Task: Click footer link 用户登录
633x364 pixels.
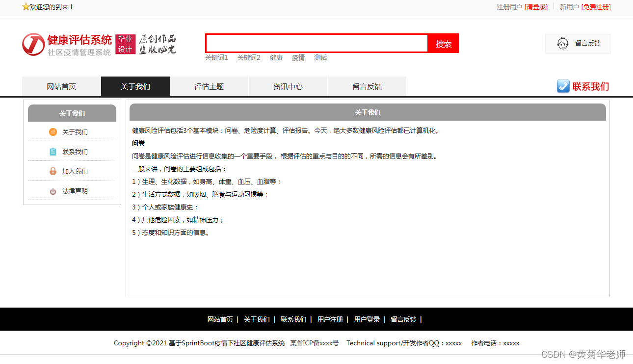Action: (x=367, y=319)
